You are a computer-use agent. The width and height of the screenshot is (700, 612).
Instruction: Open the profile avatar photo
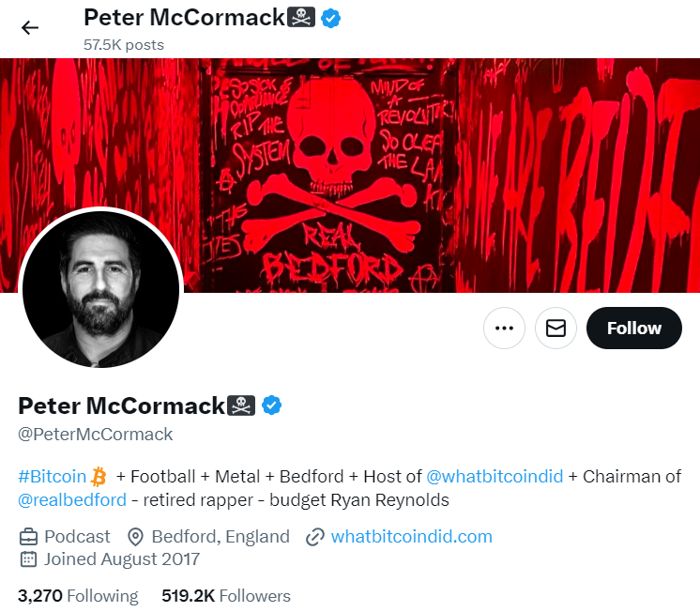101,289
